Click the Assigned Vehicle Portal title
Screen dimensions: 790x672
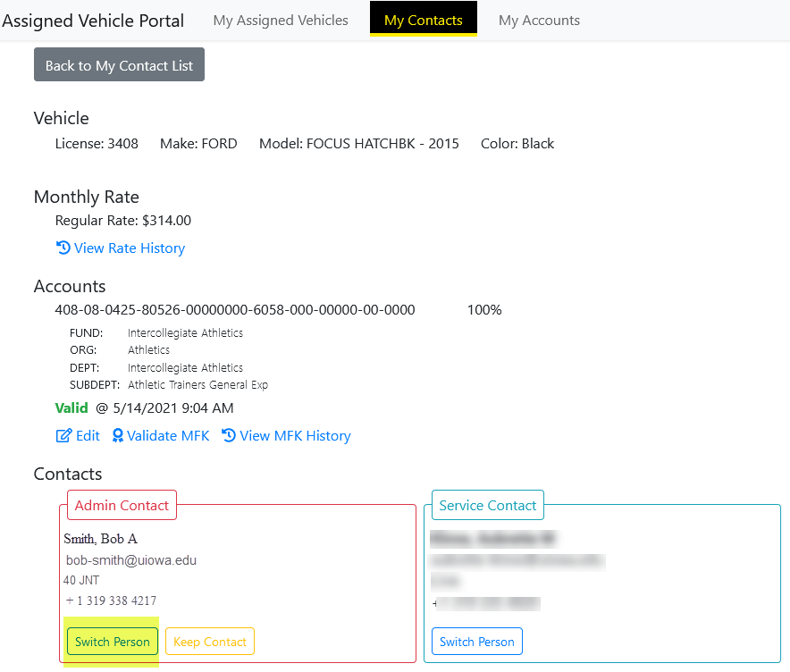[x=93, y=21]
